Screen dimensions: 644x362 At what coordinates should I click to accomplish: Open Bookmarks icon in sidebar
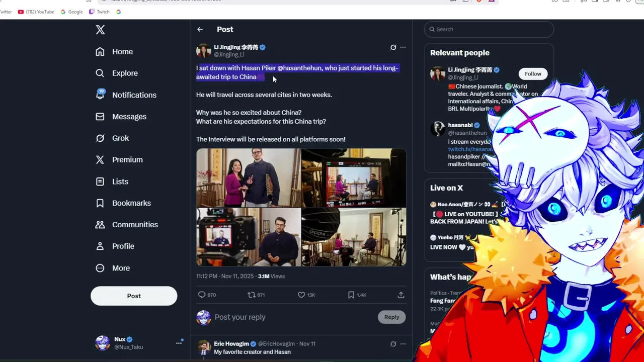pos(100,203)
